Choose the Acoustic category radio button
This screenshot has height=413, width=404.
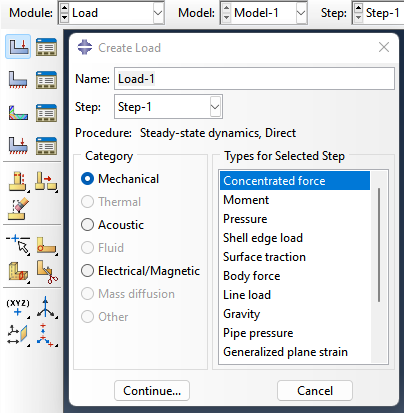point(87,225)
